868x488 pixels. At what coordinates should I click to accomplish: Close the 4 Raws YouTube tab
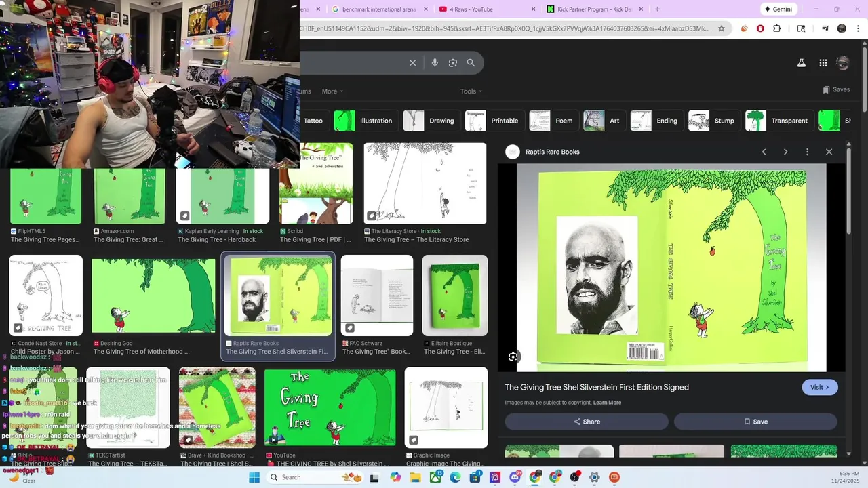click(x=533, y=9)
